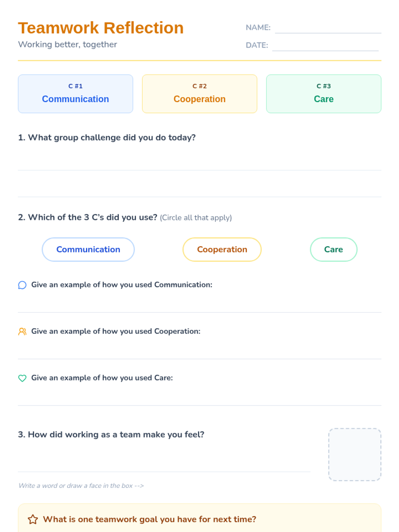Click the heart Care icon

coord(22,378)
